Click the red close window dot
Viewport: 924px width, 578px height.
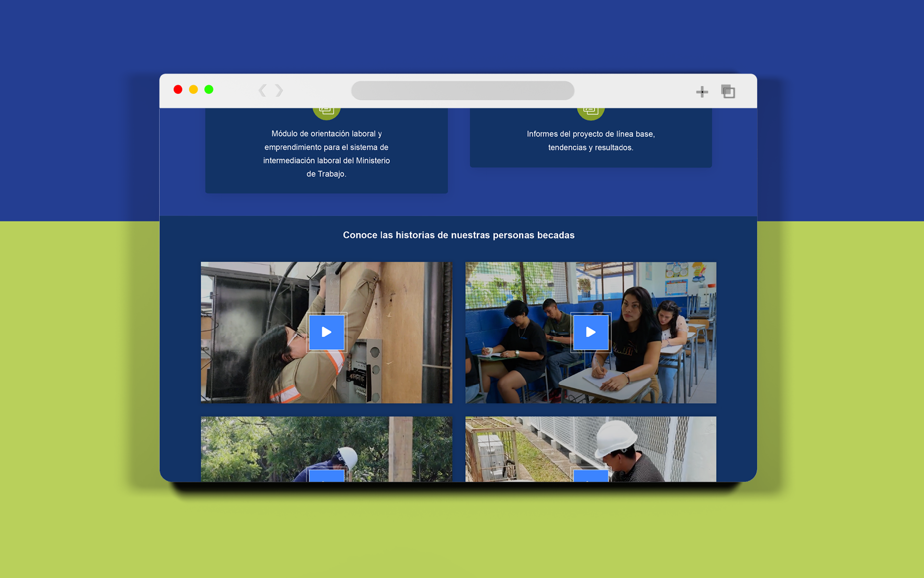178,90
